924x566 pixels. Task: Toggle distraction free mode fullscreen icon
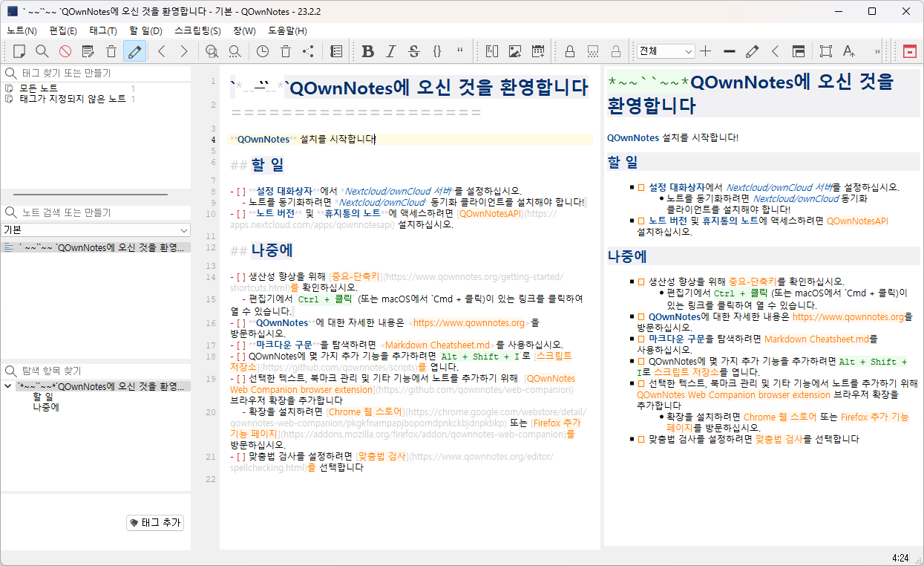click(x=825, y=51)
